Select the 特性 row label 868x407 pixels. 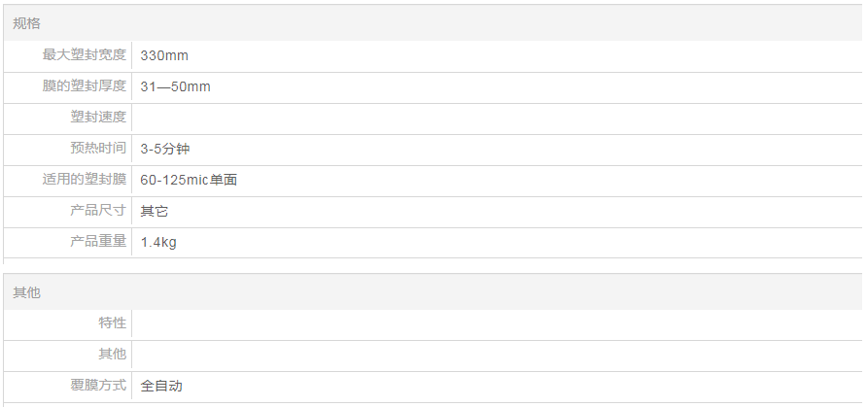pos(113,323)
